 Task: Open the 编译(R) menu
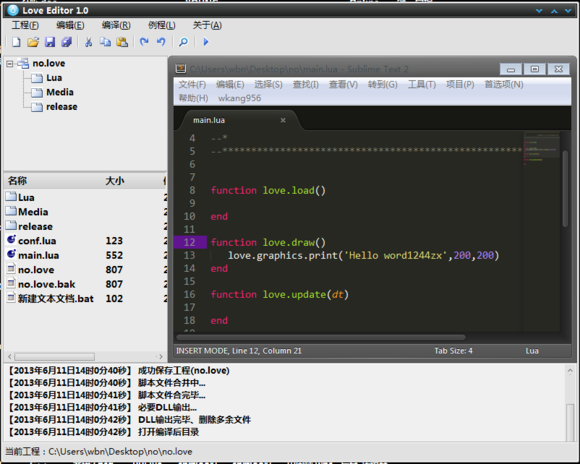(x=116, y=25)
